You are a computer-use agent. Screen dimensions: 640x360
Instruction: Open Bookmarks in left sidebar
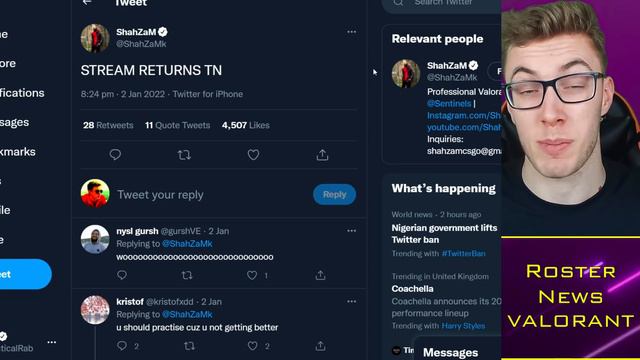18,152
